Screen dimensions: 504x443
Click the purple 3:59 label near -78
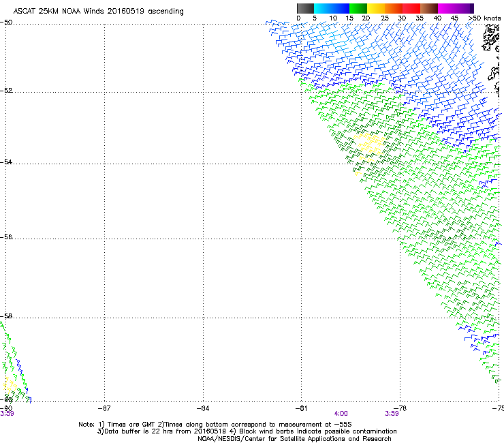click(x=392, y=414)
